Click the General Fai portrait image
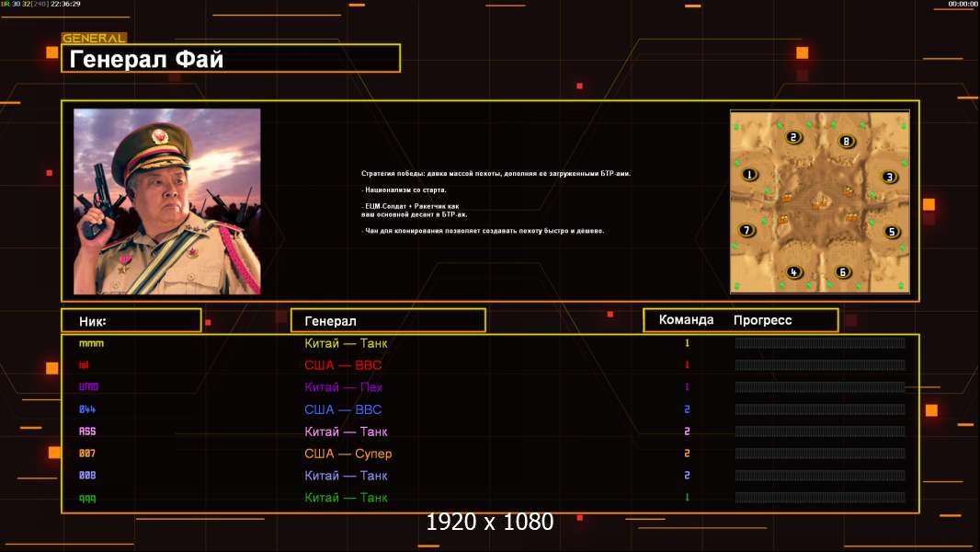Screen dimensions: 980x552 [166, 201]
